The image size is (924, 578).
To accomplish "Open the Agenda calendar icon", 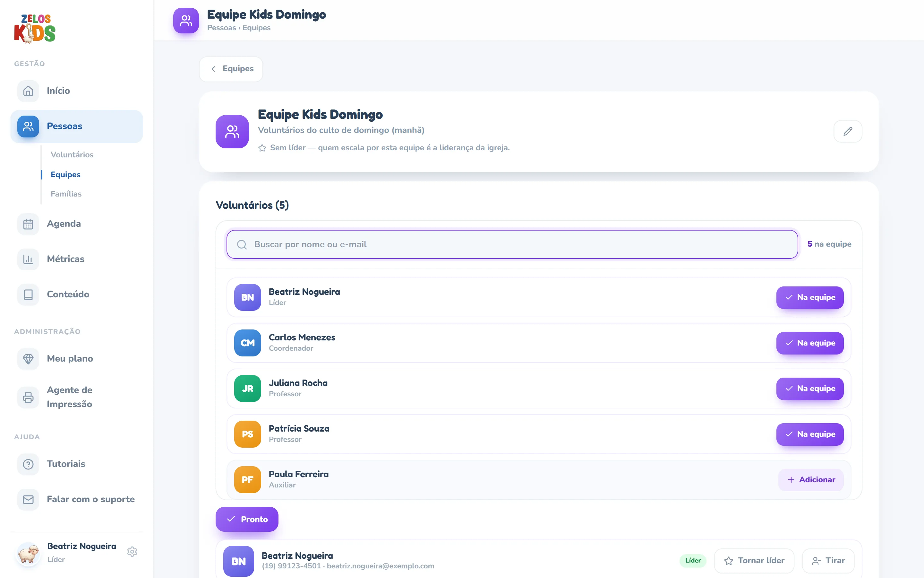I will tap(28, 224).
